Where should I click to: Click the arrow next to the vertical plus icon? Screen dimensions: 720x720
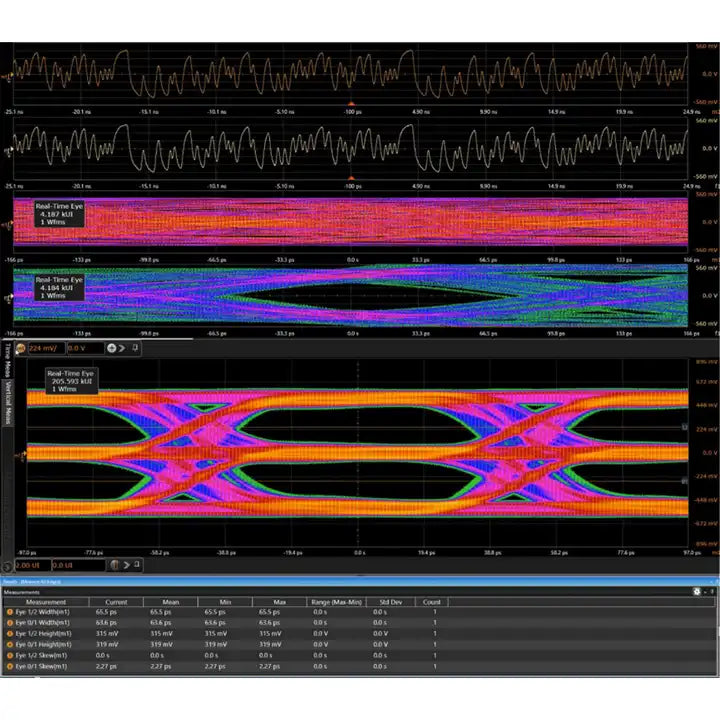click(123, 348)
